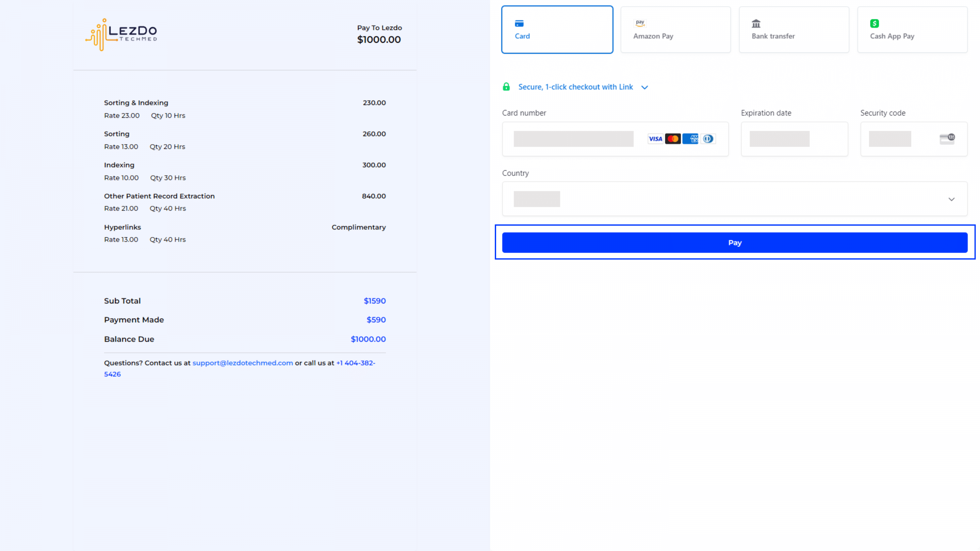Click the Card number label
Screen dimensions: 980x551
pyautogui.click(x=524, y=113)
